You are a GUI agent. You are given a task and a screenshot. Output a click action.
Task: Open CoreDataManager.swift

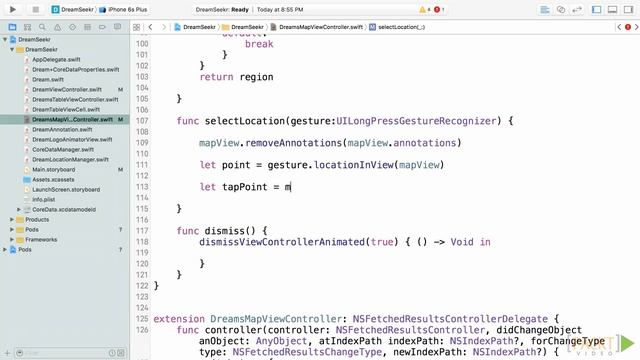[63, 149]
